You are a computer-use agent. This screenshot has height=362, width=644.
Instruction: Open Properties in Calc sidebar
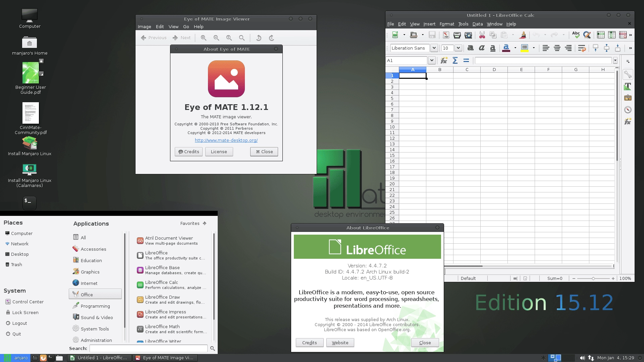628,74
